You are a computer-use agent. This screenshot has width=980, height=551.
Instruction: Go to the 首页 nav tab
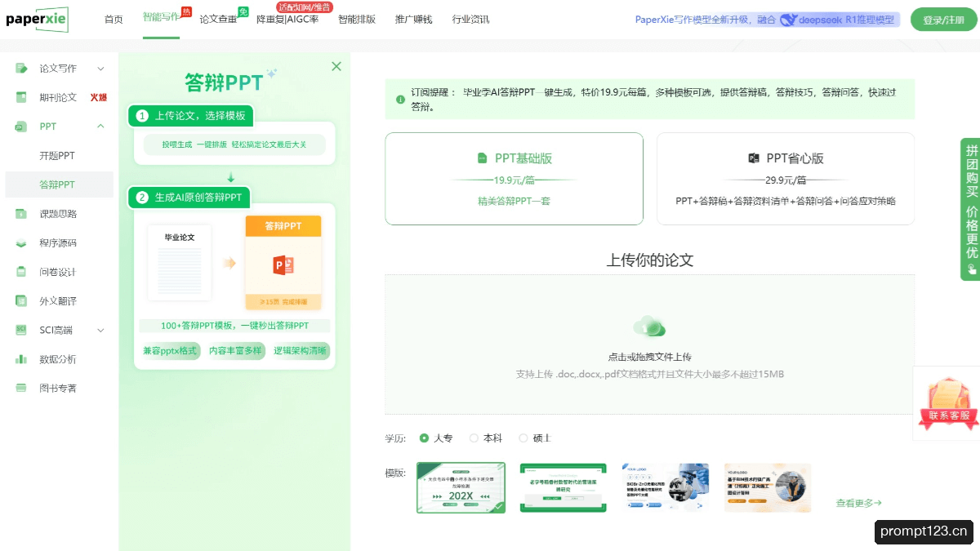(x=114, y=20)
